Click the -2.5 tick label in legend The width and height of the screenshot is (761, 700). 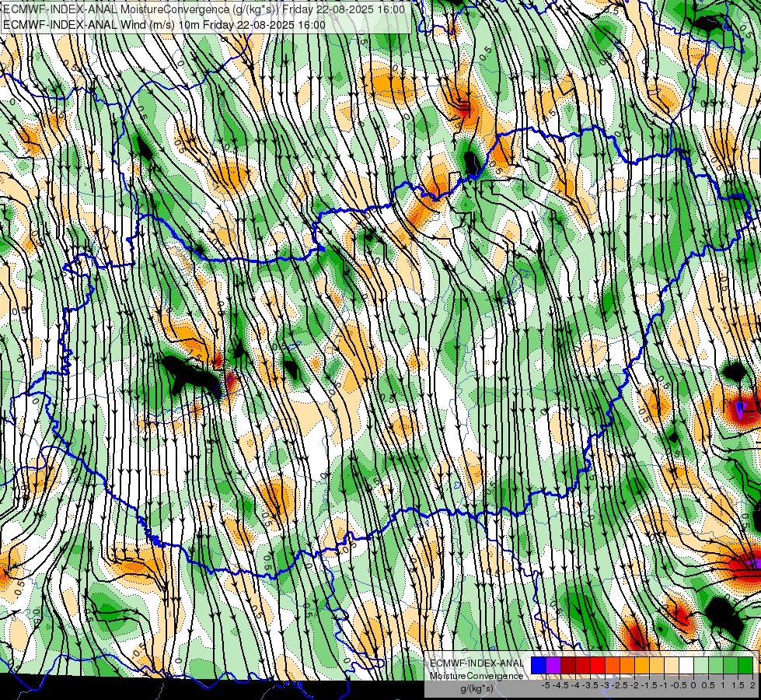[x=620, y=685]
